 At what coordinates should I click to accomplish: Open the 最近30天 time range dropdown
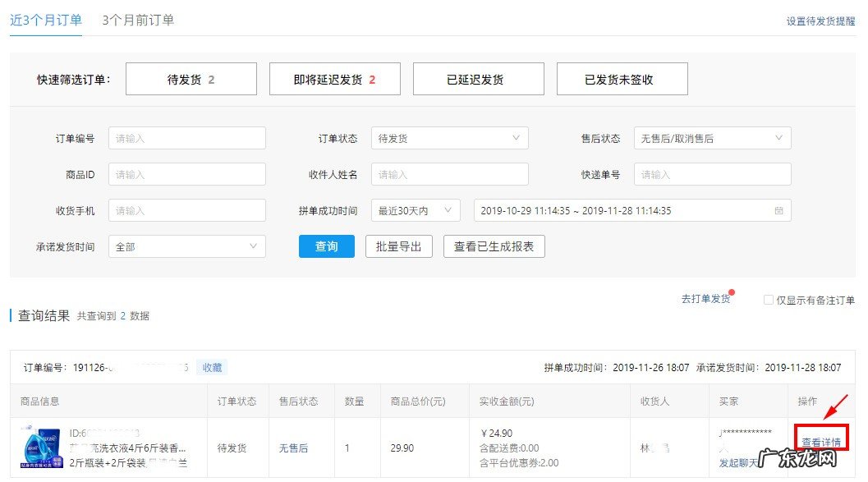[x=416, y=210]
